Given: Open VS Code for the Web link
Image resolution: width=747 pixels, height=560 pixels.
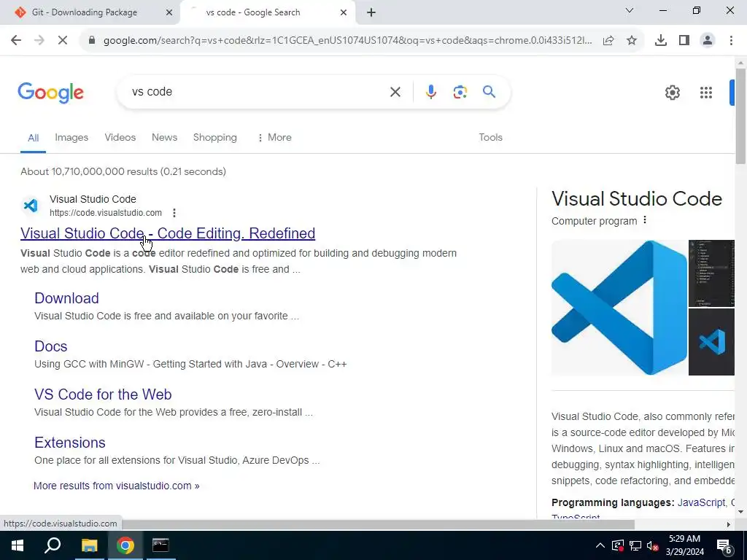Looking at the screenshot, I should 103,394.
